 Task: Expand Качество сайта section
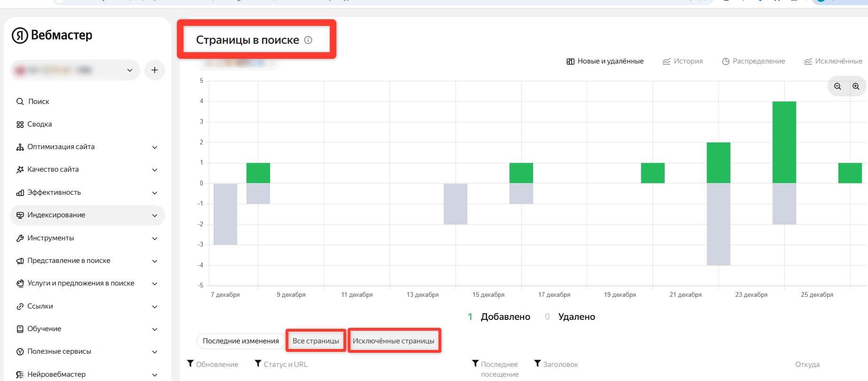pos(154,170)
